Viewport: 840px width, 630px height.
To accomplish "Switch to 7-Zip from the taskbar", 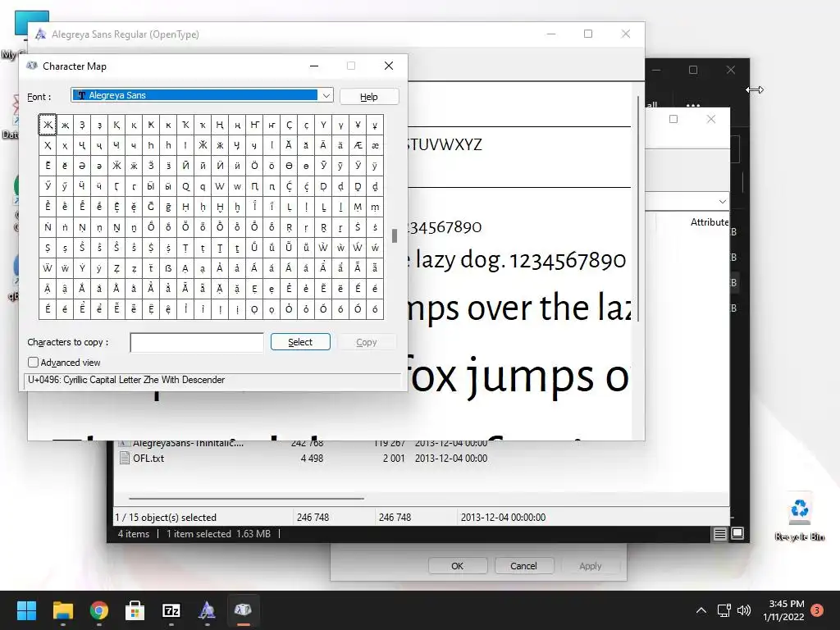I will [171, 610].
